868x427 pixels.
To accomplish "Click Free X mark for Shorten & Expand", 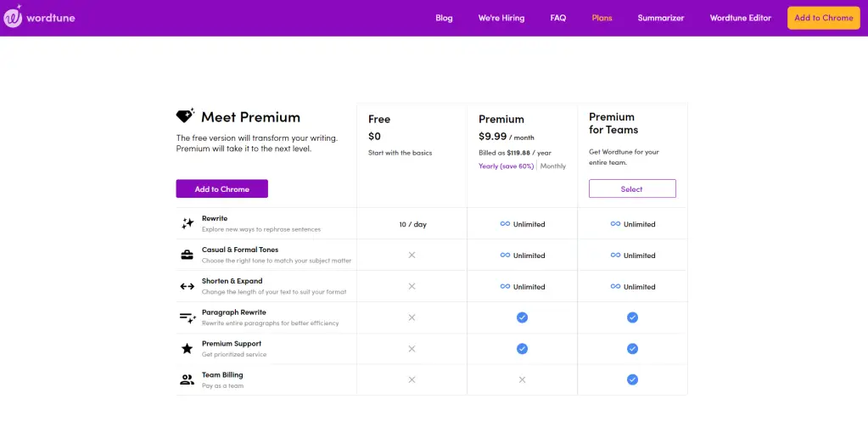I will tap(412, 286).
